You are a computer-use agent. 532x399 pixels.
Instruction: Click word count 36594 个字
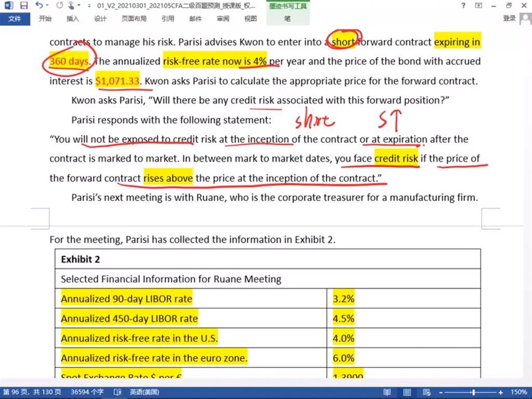[87, 392]
